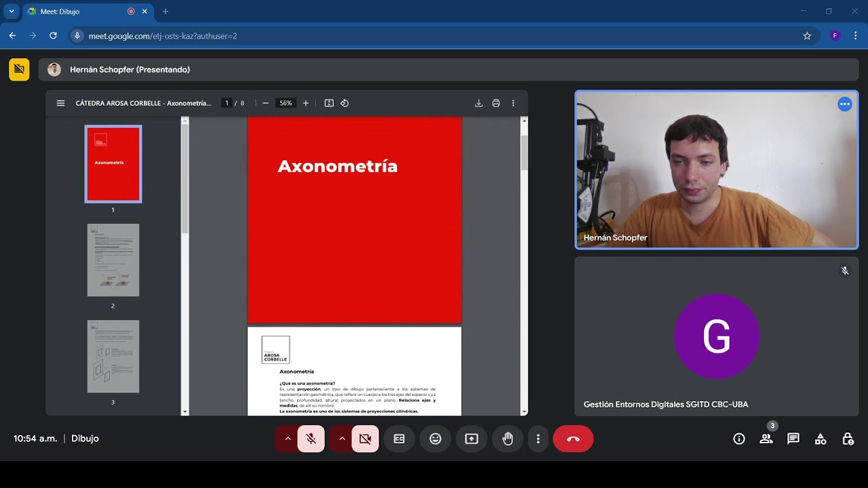The width and height of the screenshot is (868, 488).
Task: Click the CÁTEDRA AROSA CORBELLE document title
Action: pyautogui.click(x=144, y=103)
